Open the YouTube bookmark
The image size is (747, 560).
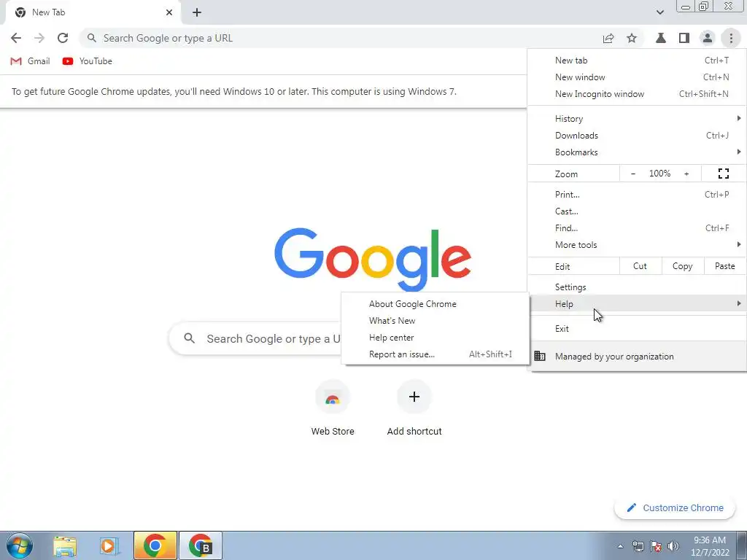click(x=88, y=61)
